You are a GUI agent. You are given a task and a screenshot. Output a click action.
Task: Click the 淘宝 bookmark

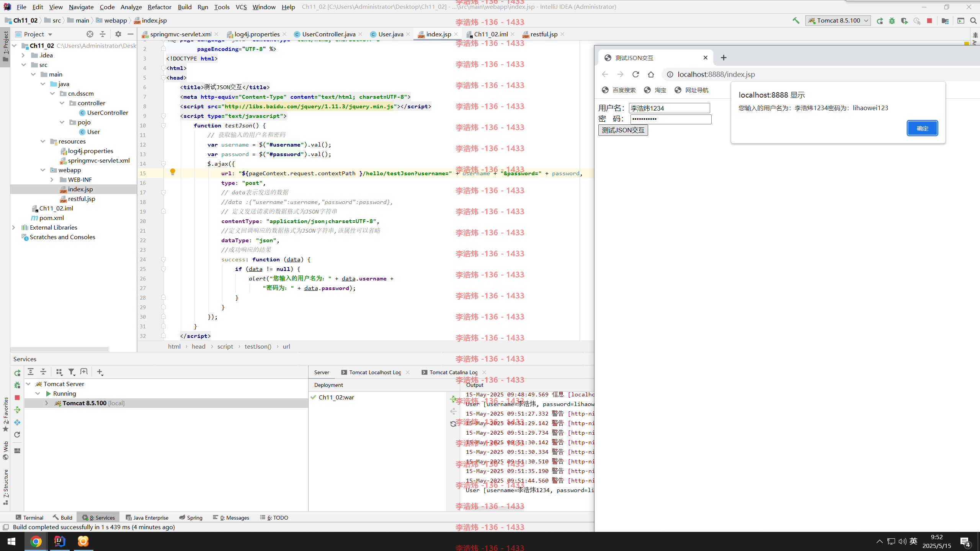[655, 90]
